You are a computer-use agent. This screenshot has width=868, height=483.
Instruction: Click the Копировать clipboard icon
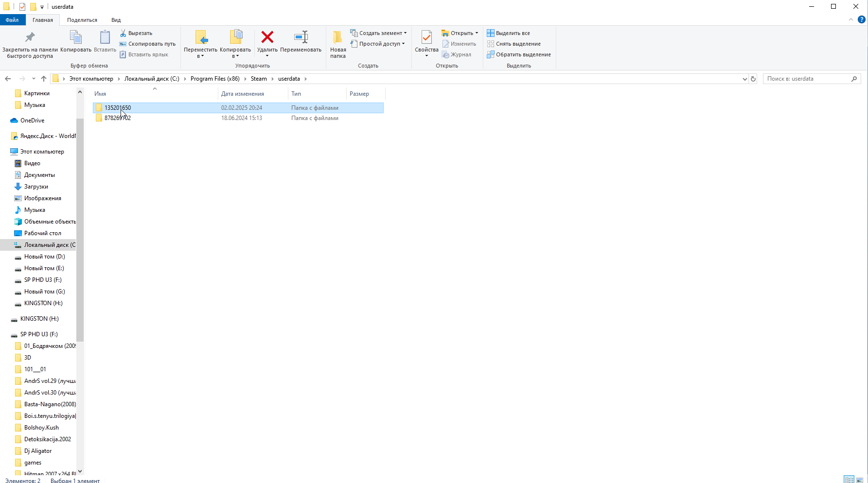[x=76, y=41]
